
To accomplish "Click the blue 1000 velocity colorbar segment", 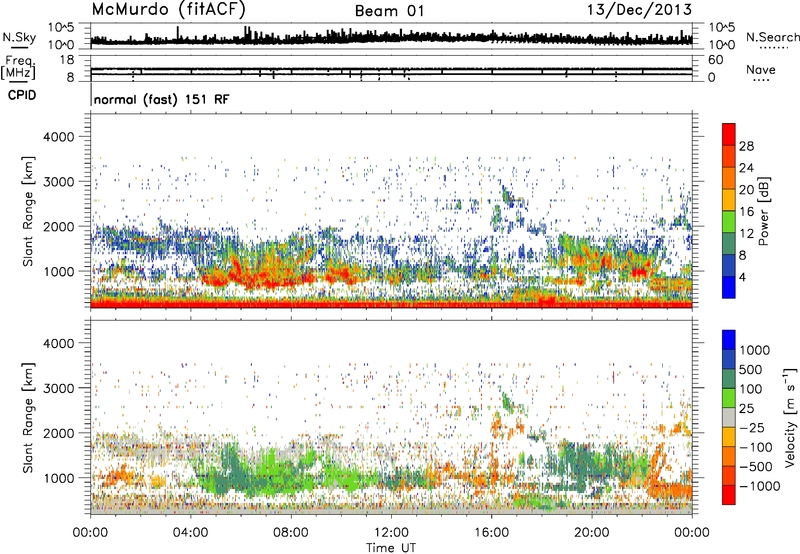I will 729,340.
